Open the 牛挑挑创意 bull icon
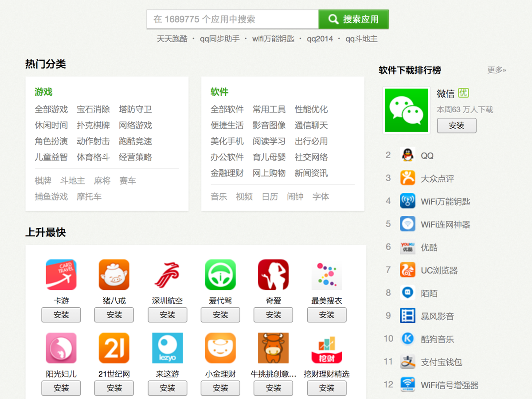Image resolution: width=532 pixels, height=399 pixels. [x=274, y=348]
